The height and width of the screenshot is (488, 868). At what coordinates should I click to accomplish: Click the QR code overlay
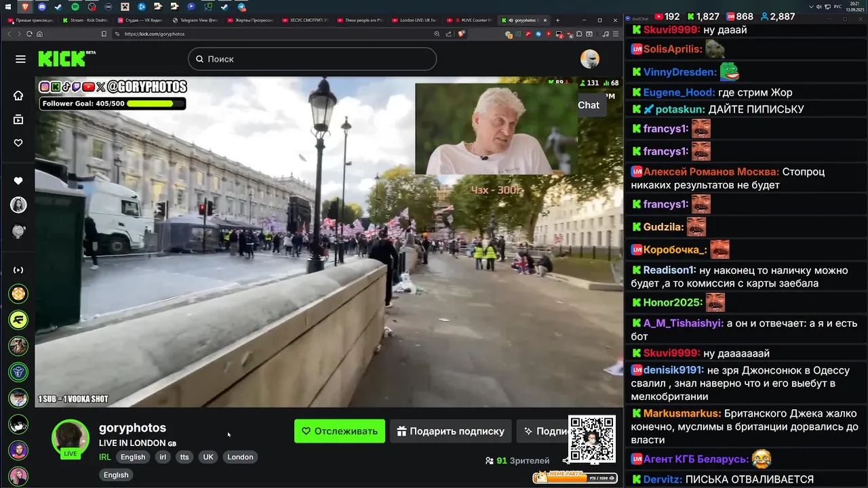[591, 439]
